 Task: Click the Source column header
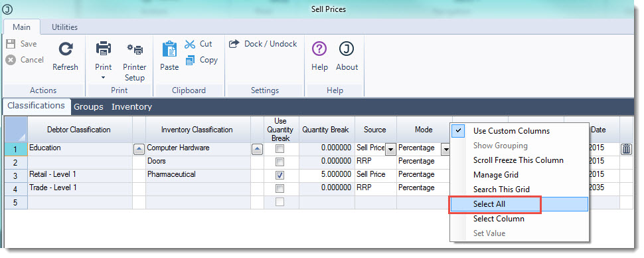pos(375,130)
